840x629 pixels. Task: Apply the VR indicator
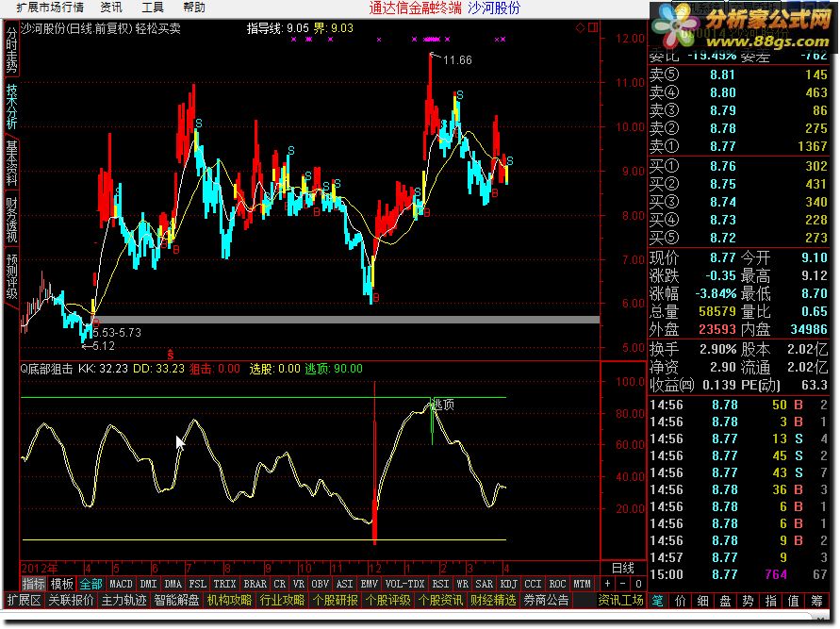point(299,584)
